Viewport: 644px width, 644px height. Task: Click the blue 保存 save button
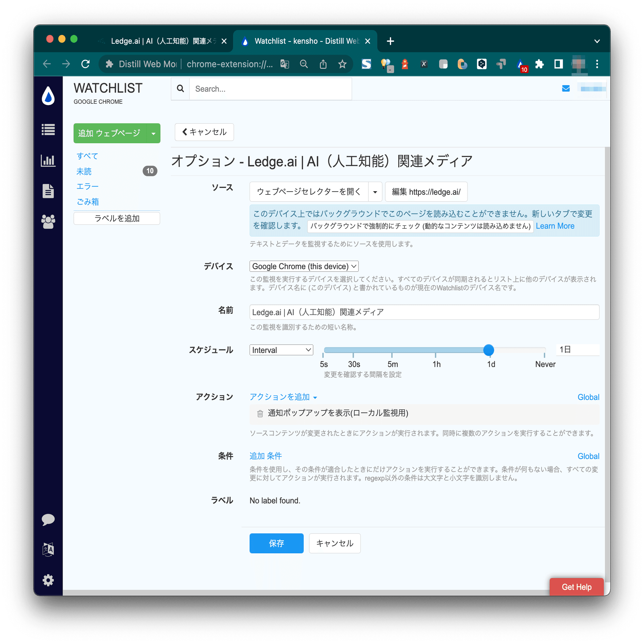276,543
